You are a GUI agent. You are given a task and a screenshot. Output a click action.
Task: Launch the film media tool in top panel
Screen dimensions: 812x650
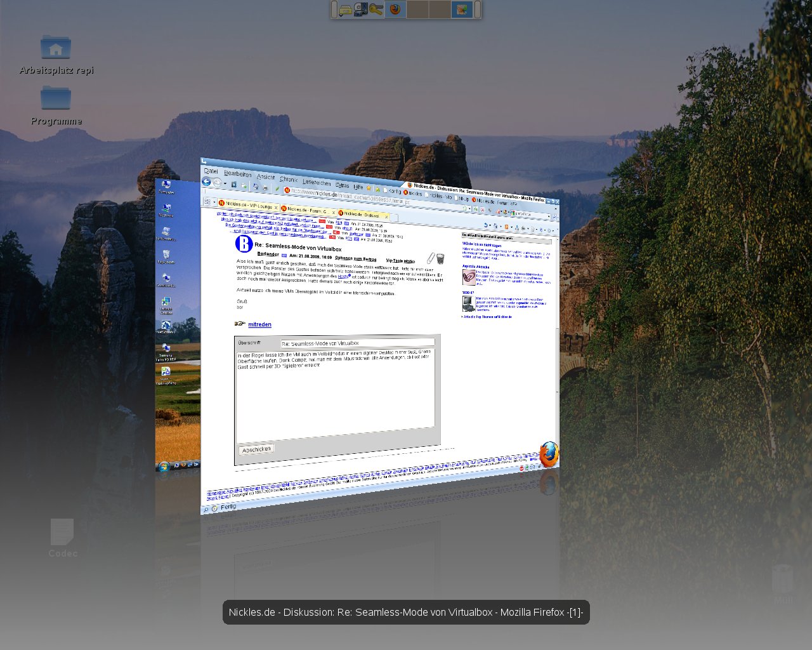point(360,10)
